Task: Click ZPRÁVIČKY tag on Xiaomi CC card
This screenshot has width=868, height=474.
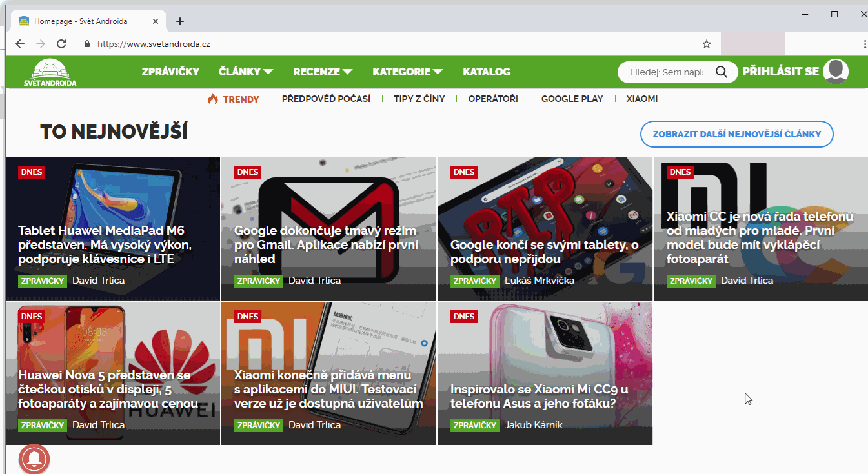Action: pyautogui.click(x=691, y=281)
